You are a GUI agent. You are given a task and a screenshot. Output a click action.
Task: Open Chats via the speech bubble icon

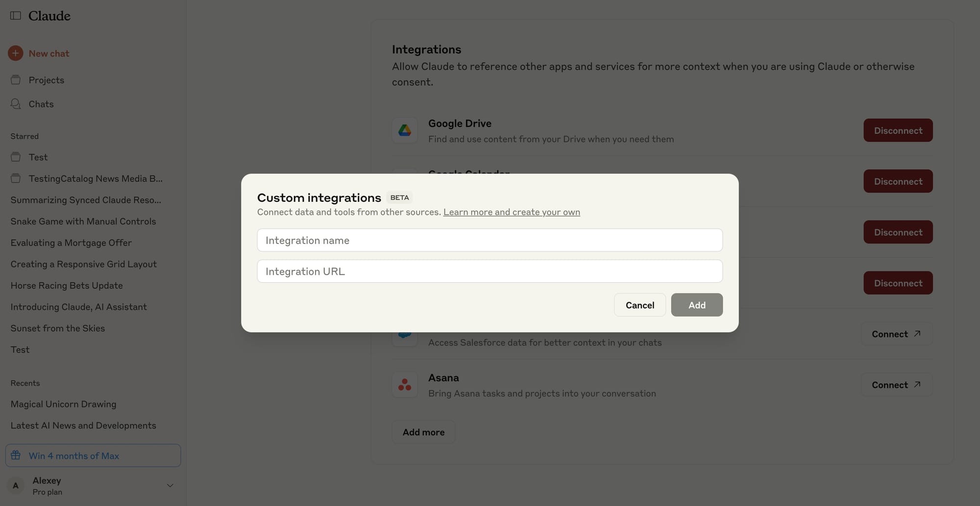[16, 104]
